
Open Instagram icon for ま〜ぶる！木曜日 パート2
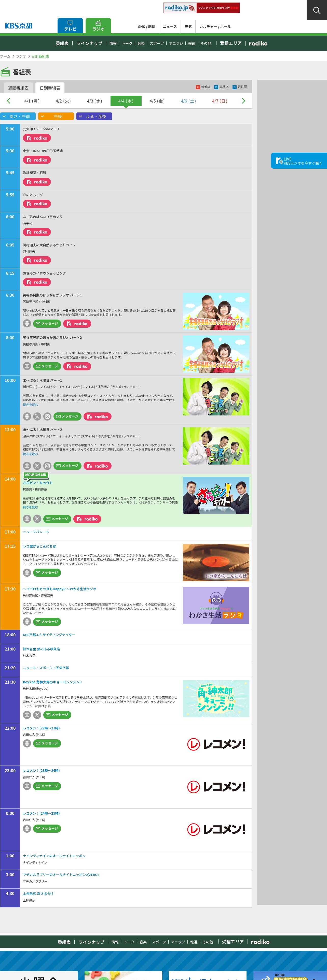pos(47,466)
